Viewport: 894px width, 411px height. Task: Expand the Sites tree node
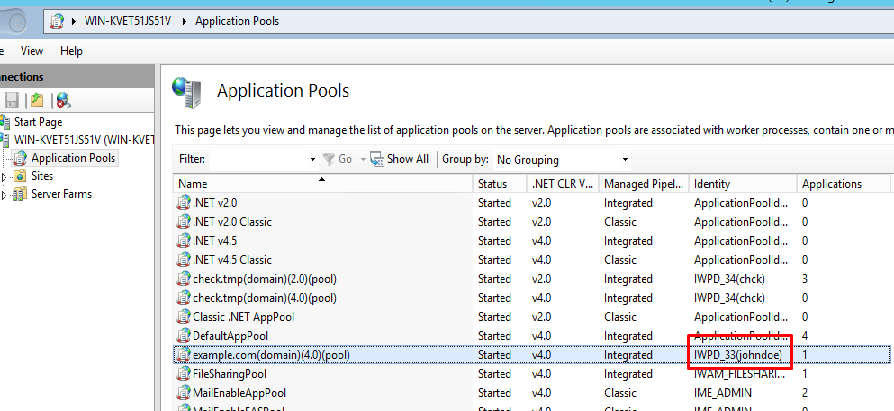pyautogui.click(x=5, y=176)
